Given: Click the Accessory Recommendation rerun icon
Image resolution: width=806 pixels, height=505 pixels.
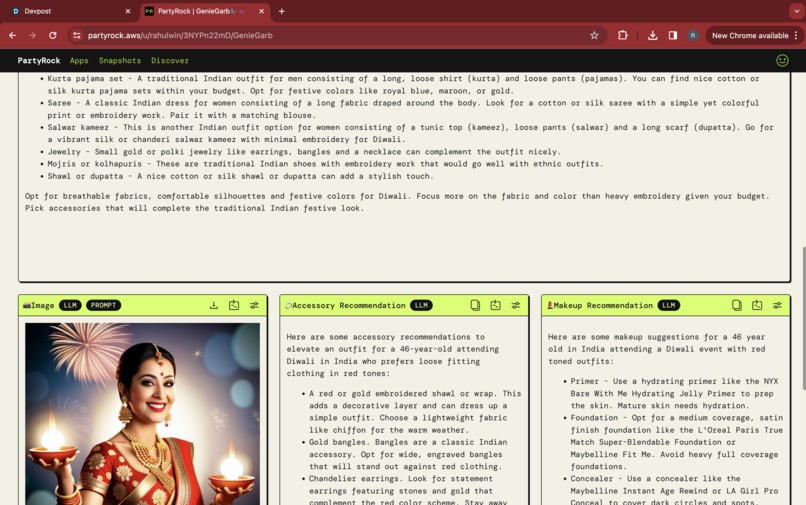Looking at the screenshot, I should (x=496, y=305).
